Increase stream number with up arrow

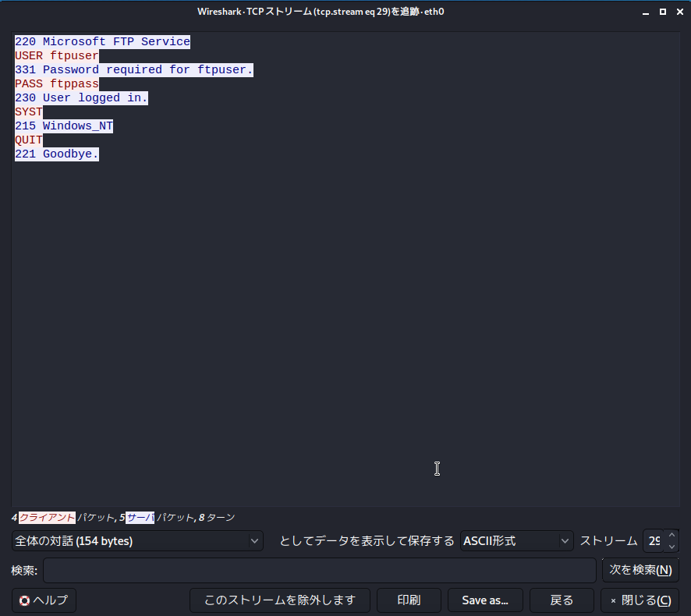(672, 535)
